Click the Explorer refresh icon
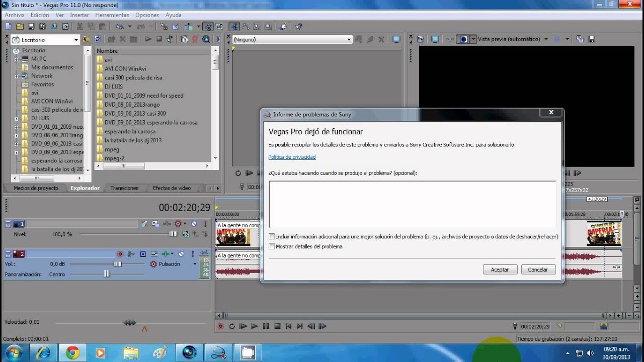The image size is (644, 362). [x=97, y=39]
